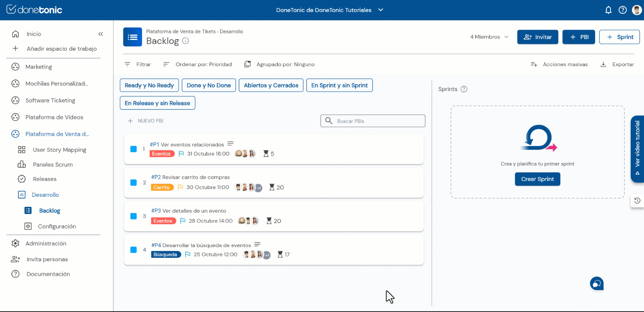Click the Invitar button
The width and height of the screenshot is (644, 312).
pyautogui.click(x=538, y=37)
